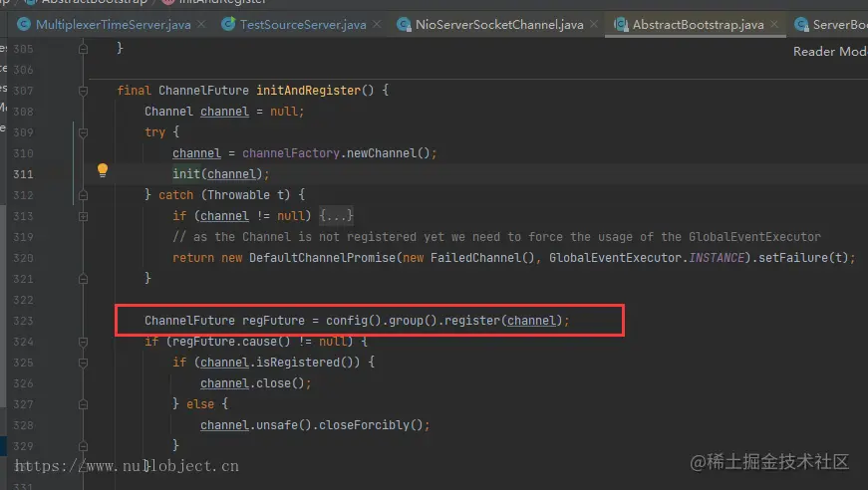The image size is (868, 490).
Task: Open NioServerSocketChannel.java tab
Action: pos(498,24)
